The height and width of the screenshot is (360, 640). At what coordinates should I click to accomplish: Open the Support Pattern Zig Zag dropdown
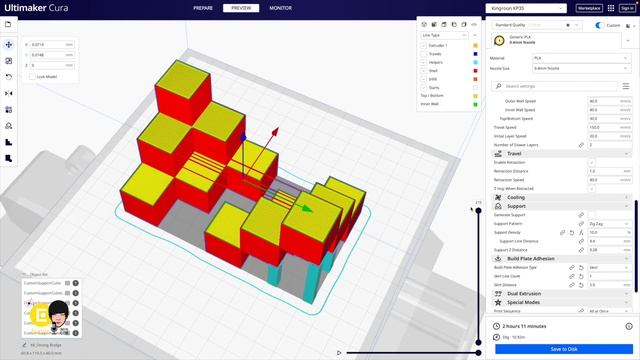[x=609, y=224]
